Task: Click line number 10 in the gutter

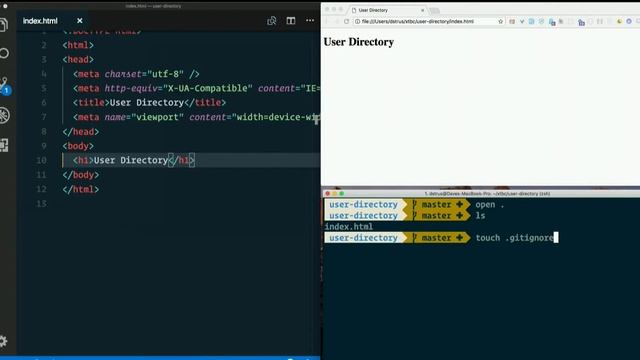Action: point(42,160)
